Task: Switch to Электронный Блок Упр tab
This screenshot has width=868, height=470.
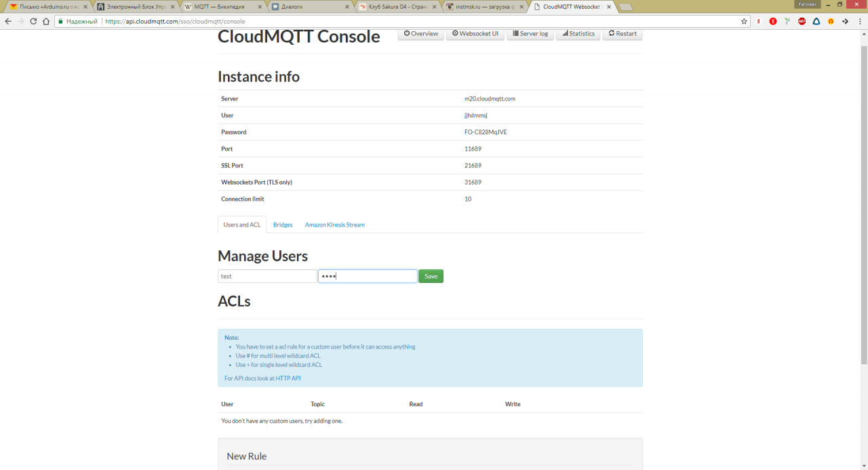Action: click(134, 7)
